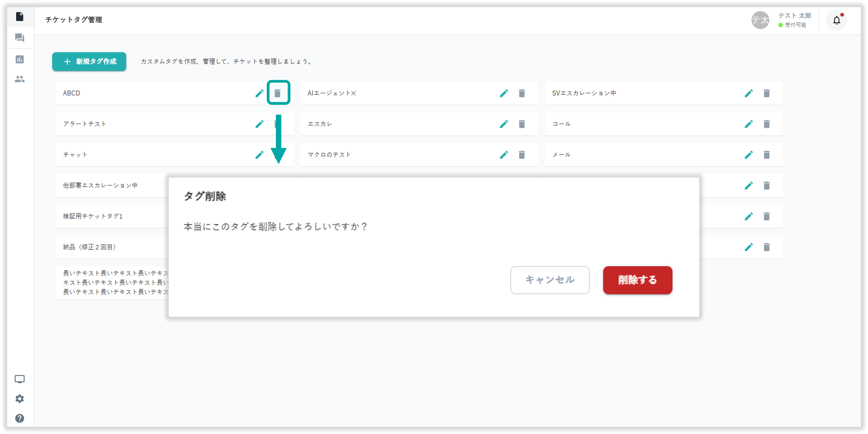Edit the AIエージェント× tag with pencil icon
This screenshot has height=434, width=868.
click(x=504, y=93)
